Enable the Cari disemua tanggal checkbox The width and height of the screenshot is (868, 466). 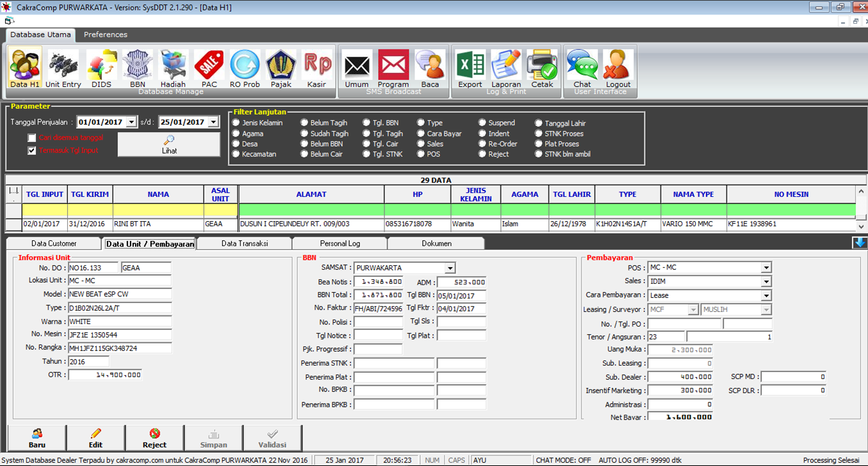tap(32, 138)
